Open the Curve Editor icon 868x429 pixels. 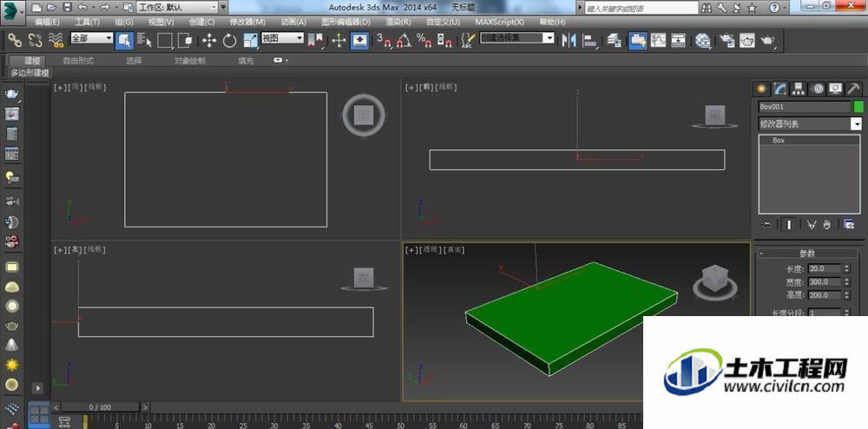pyautogui.click(x=658, y=41)
